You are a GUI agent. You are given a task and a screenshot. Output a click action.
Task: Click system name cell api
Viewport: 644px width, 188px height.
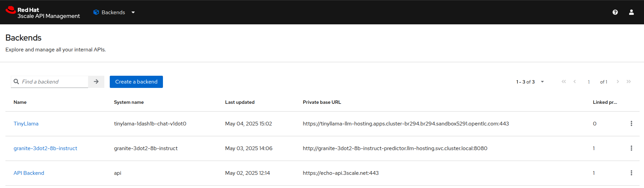pyautogui.click(x=118, y=173)
